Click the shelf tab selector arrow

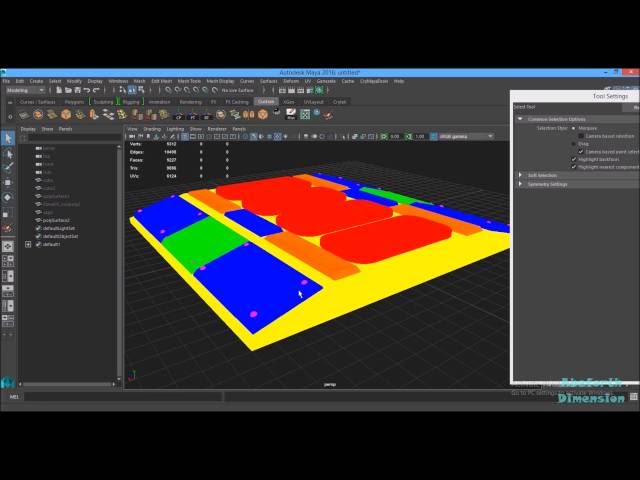(x=10, y=102)
